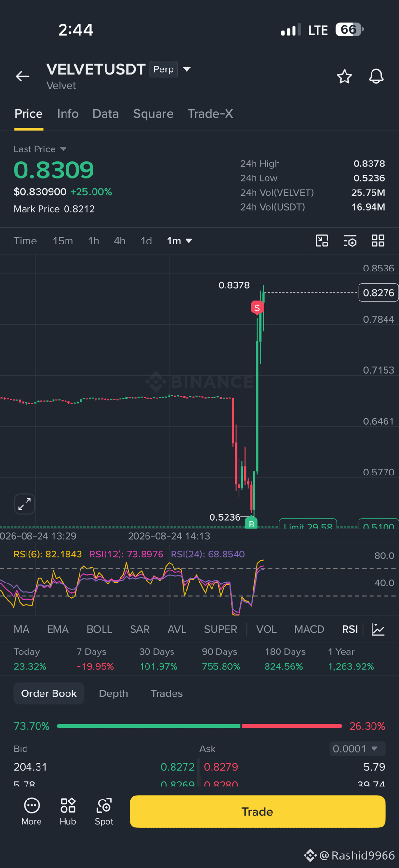Open price alert bell icon

376,77
